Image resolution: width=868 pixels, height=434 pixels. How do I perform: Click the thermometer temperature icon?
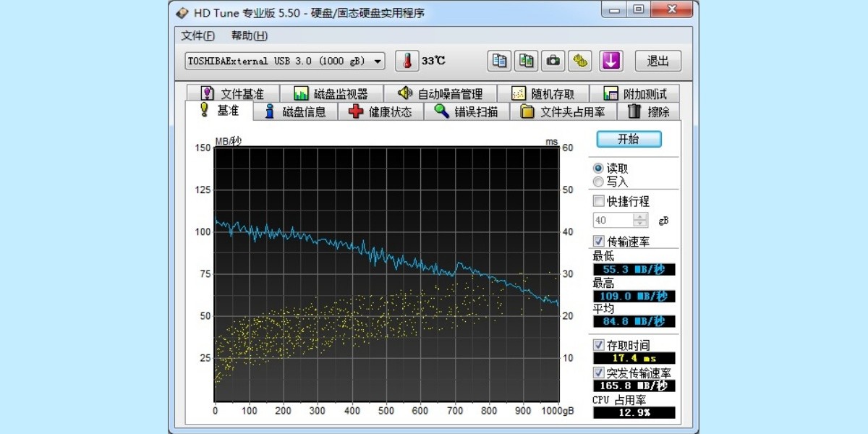pyautogui.click(x=407, y=61)
